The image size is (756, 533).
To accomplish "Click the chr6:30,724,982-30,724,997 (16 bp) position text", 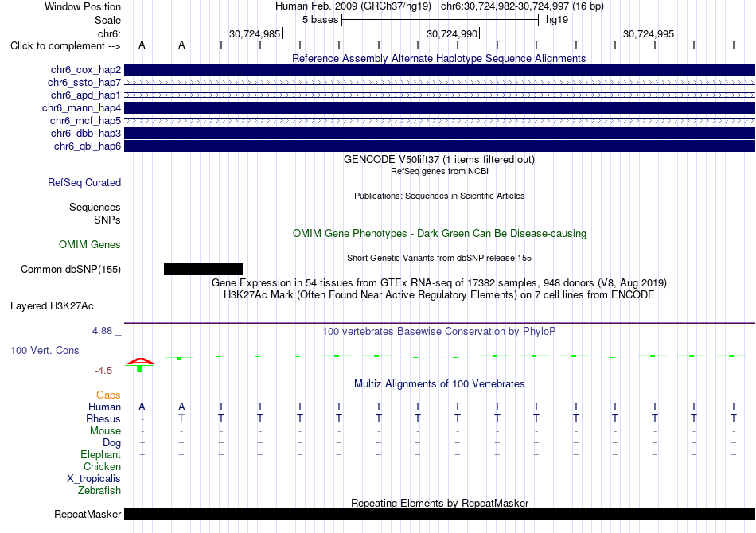I will (x=522, y=6).
